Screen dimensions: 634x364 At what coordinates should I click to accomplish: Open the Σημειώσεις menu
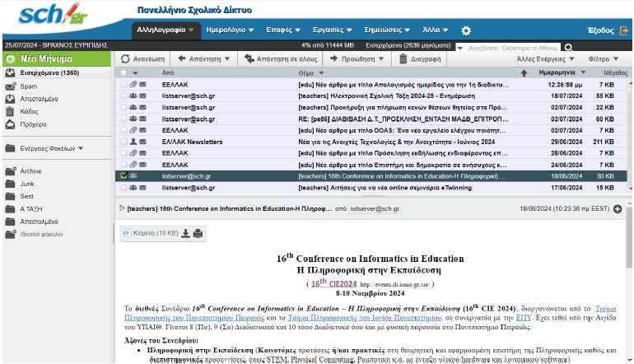coord(387,30)
